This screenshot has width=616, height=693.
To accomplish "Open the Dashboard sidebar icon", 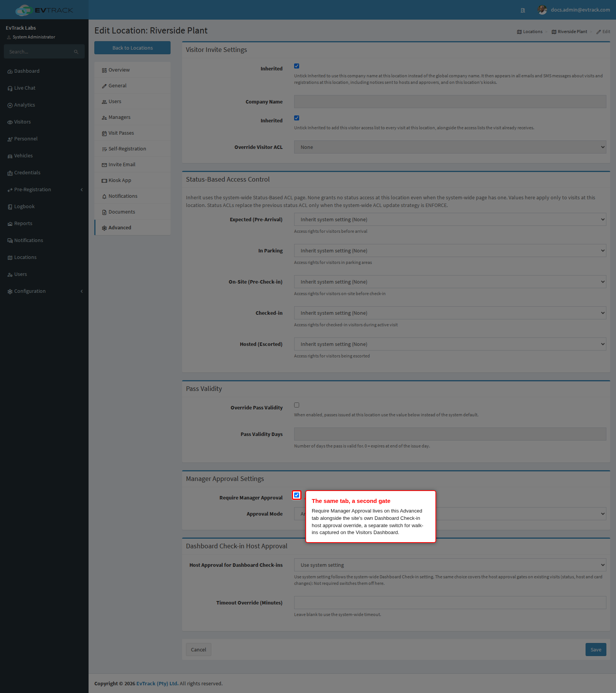I will coord(10,72).
